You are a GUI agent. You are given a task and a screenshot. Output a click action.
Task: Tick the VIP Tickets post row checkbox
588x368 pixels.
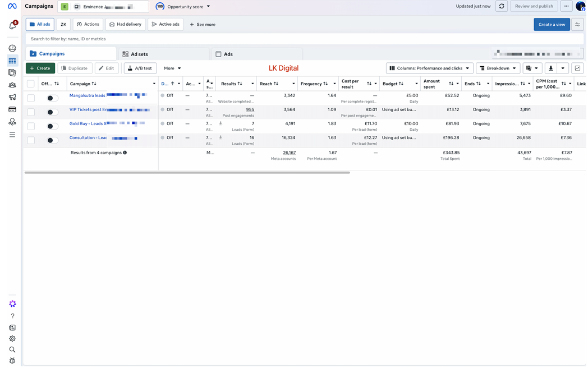coord(31,112)
